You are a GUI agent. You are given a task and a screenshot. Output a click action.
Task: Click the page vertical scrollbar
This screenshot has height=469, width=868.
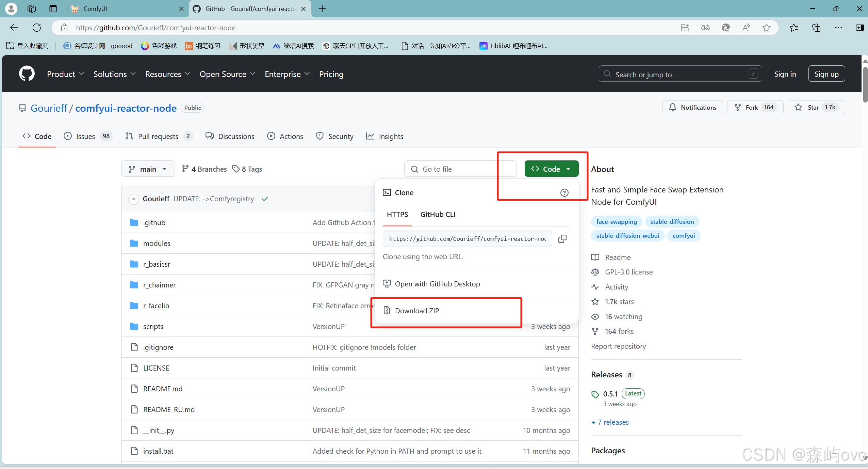coord(865,85)
